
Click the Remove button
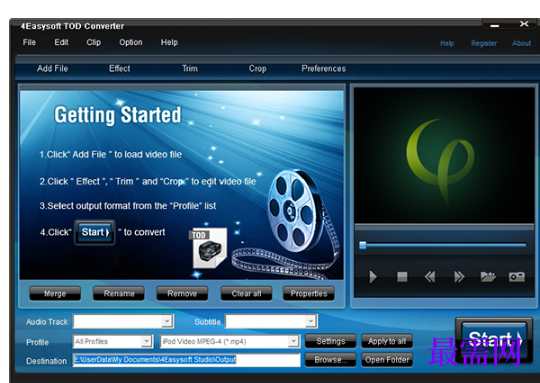point(182,293)
